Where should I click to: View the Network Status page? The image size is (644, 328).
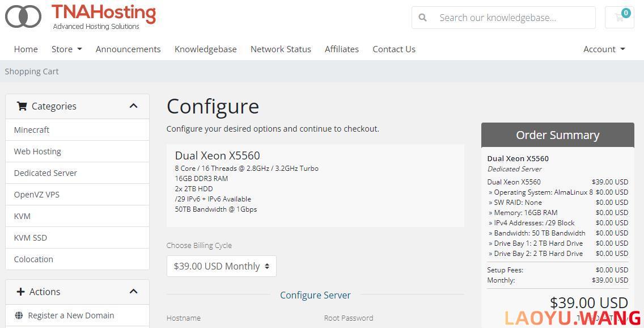[281, 49]
